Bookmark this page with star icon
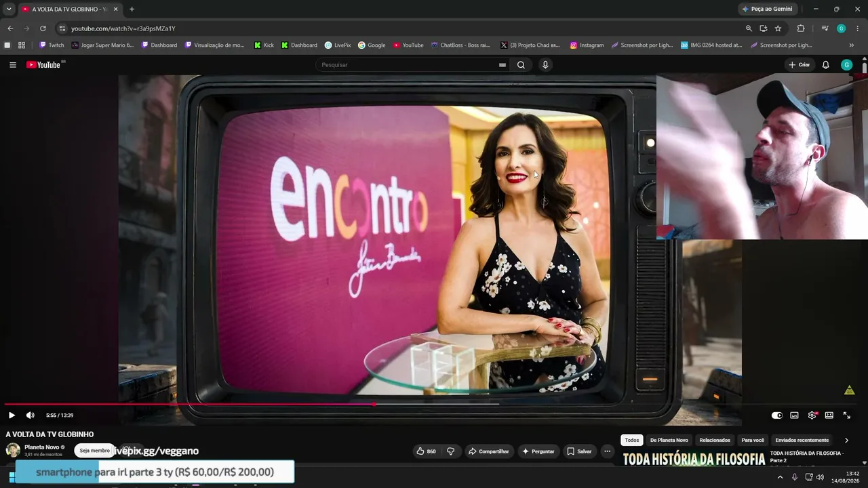This screenshot has width=868, height=488. (x=778, y=28)
